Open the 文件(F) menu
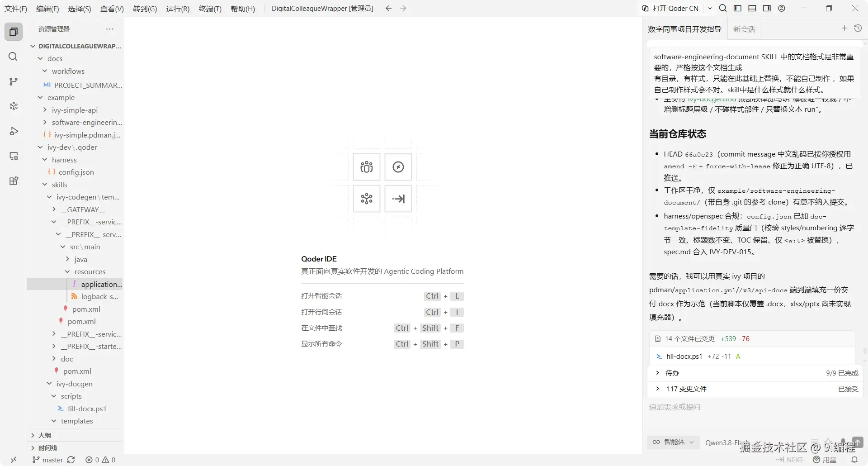Screen dimensions: 868x466 click(16, 9)
